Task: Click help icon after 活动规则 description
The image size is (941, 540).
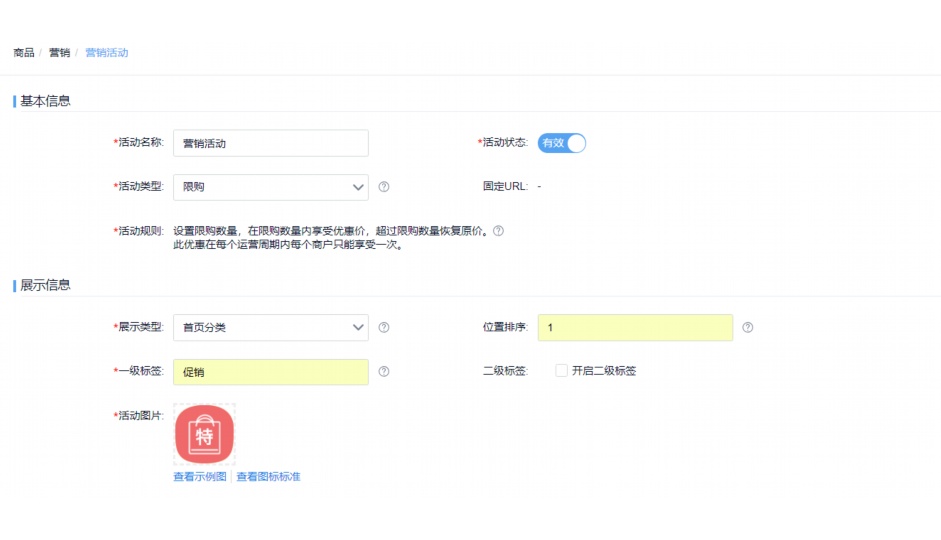Action: click(498, 231)
